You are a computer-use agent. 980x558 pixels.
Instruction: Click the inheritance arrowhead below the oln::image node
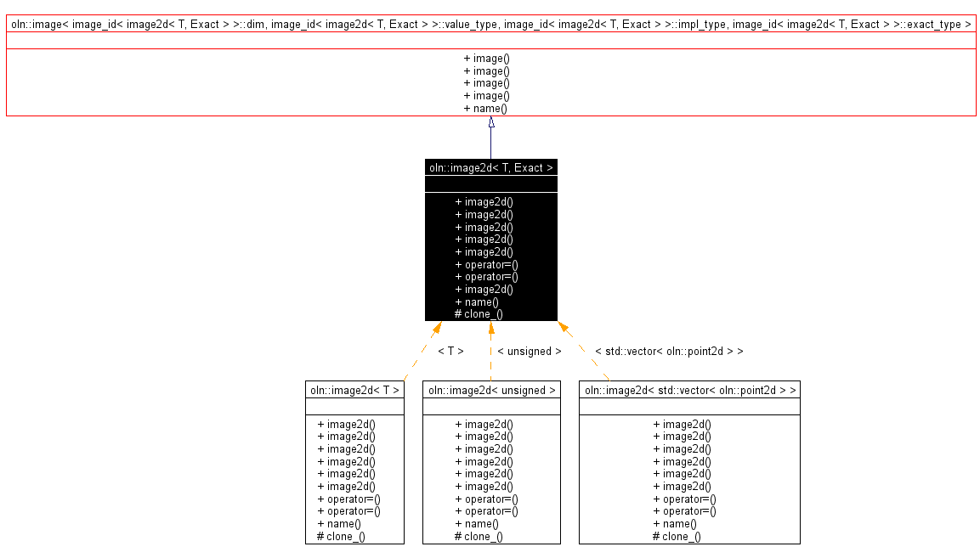tap(491, 122)
